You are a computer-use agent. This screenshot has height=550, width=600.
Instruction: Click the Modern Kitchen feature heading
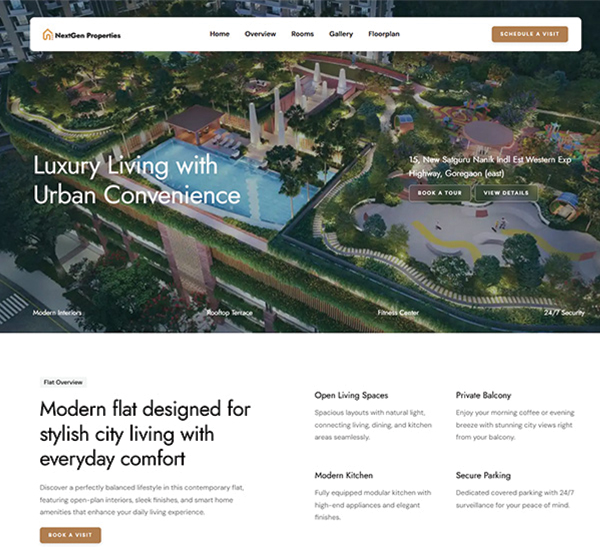click(343, 475)
